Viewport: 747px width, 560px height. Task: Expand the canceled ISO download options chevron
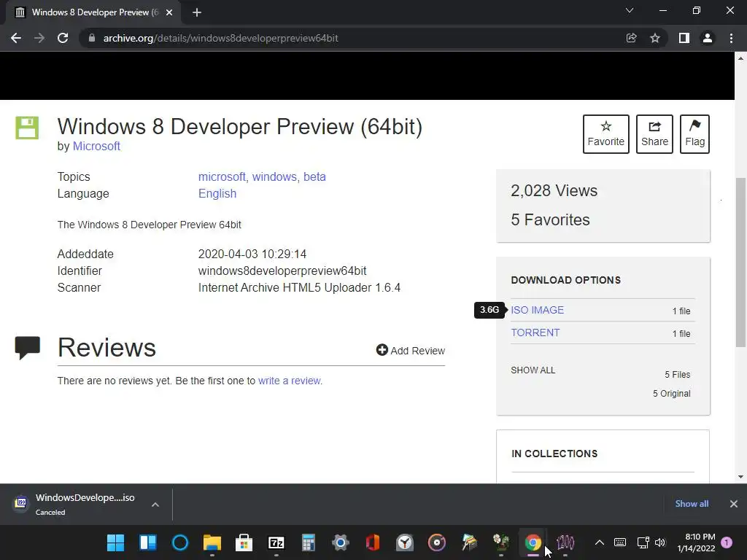[x=155, y=505]
